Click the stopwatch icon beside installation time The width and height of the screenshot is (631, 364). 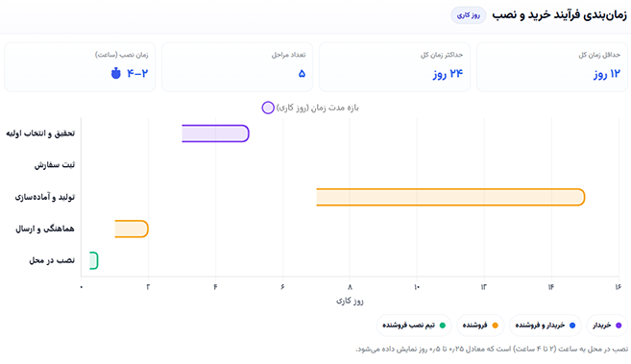[116, 73]
